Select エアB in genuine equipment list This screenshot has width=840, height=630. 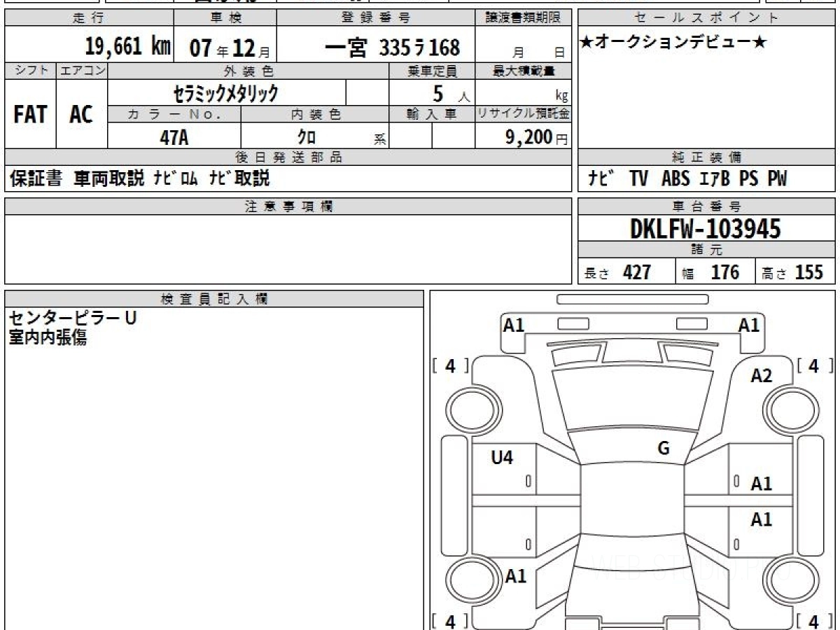715,179
